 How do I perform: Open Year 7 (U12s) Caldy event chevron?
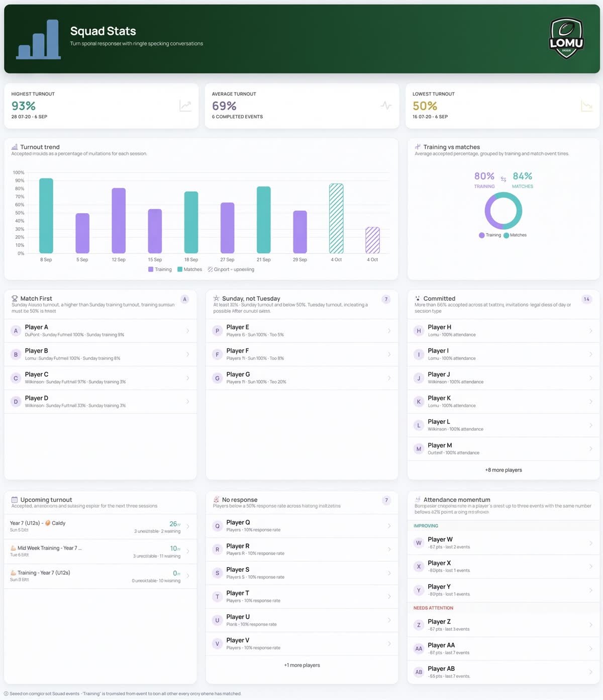coord(188,527)
